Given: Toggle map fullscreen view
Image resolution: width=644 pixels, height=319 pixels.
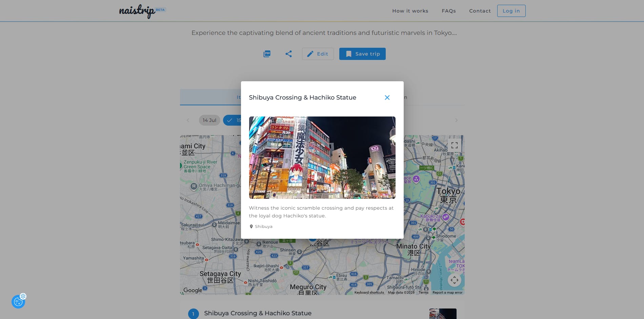Looking at the screenshot, I should pos(455,145).
